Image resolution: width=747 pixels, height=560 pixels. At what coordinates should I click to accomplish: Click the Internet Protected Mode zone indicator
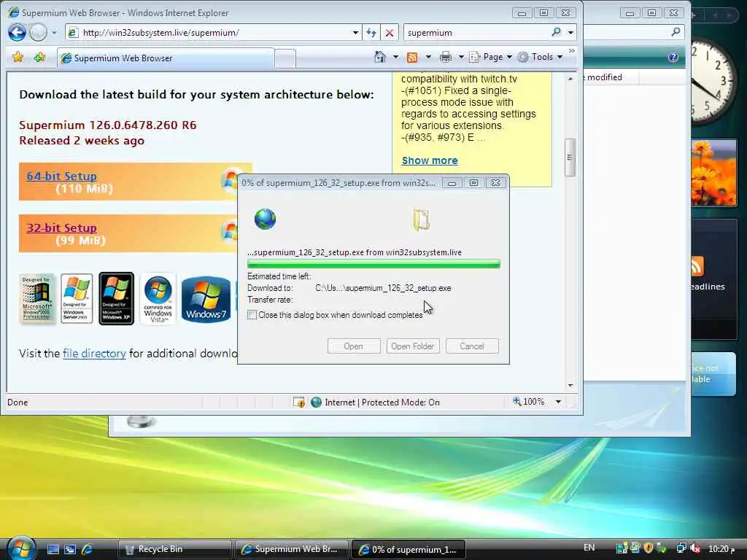(375, 402)
